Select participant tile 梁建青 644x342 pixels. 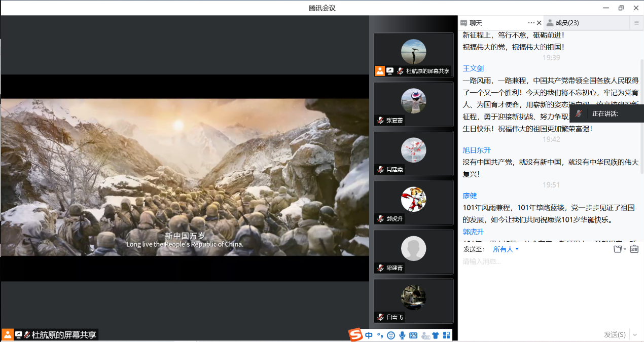click(413, 251)
